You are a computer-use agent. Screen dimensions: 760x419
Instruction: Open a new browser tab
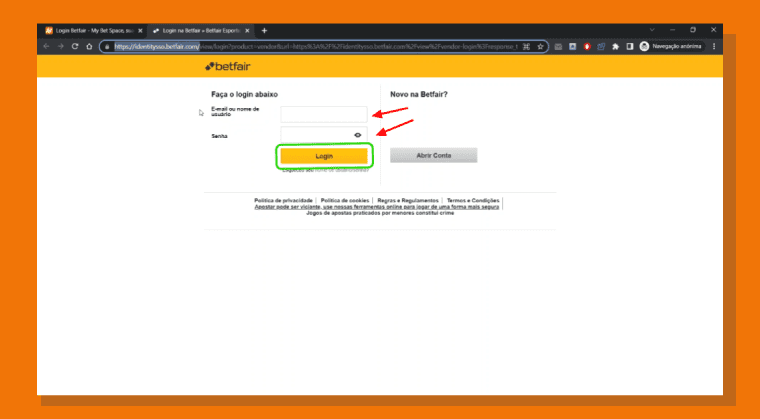tap(264, 31)
